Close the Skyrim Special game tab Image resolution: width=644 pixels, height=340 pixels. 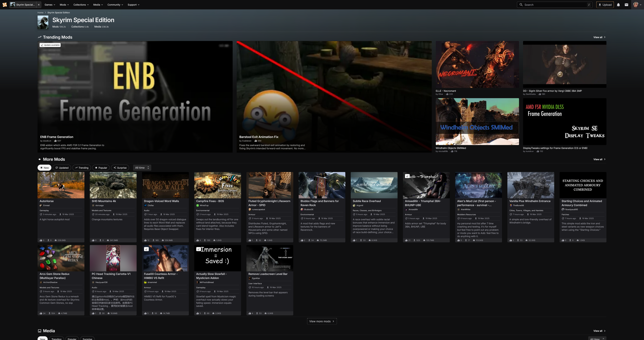[x=39, y=5]
